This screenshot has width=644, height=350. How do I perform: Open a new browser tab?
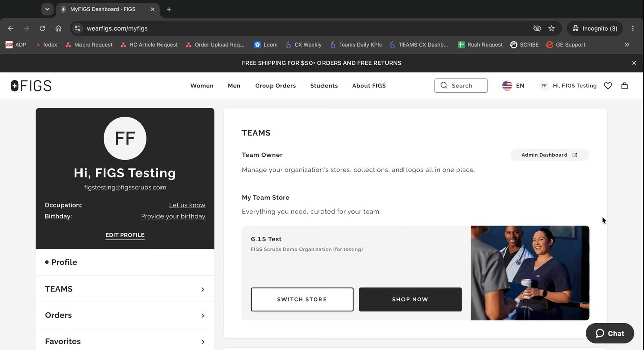pyautogui.click(x=169, y=9)
